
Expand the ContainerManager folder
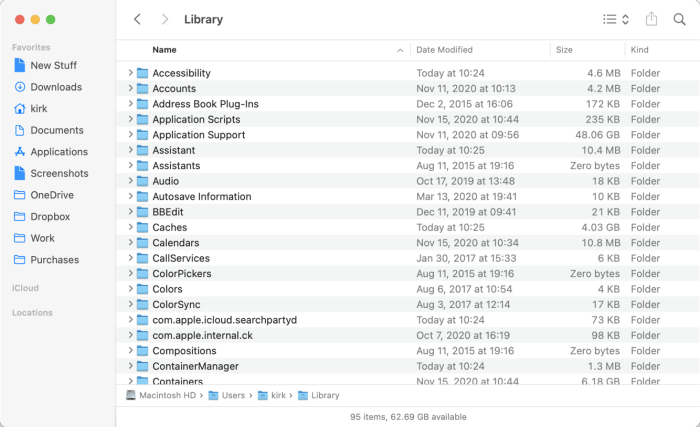[x=130, y=366]
